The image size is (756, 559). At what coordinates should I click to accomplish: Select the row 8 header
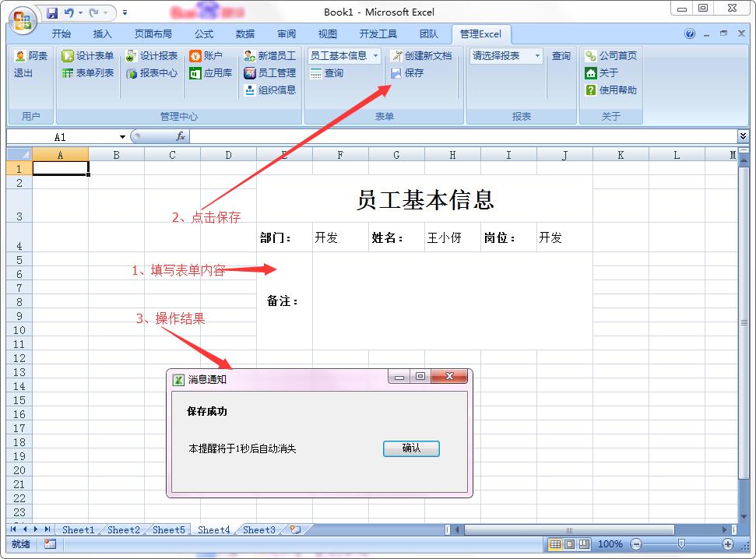point(19,302)
